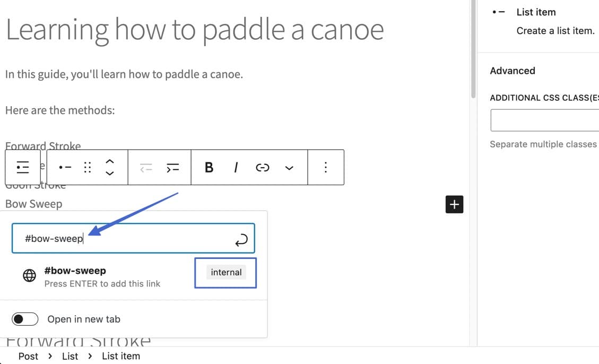Image resolution: width=599 pixels, height=364 pixels.
Task: Apply italic formatting
Action: click(x=236, y=167)
